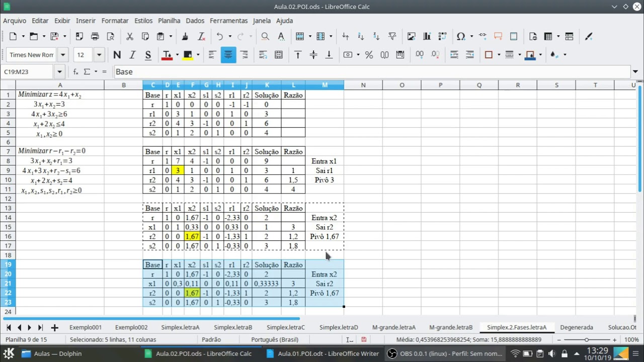The image size is (644, 362).
Task: Click the Sum sigma button
Action: click(87, 72)
